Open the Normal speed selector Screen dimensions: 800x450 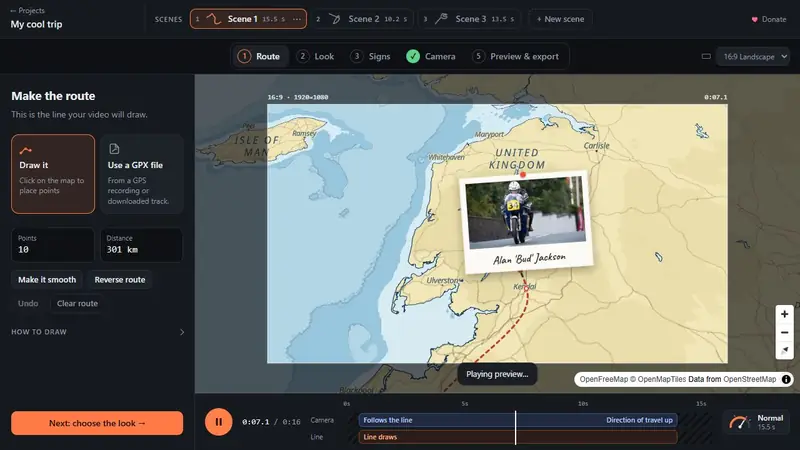point(757,422)
